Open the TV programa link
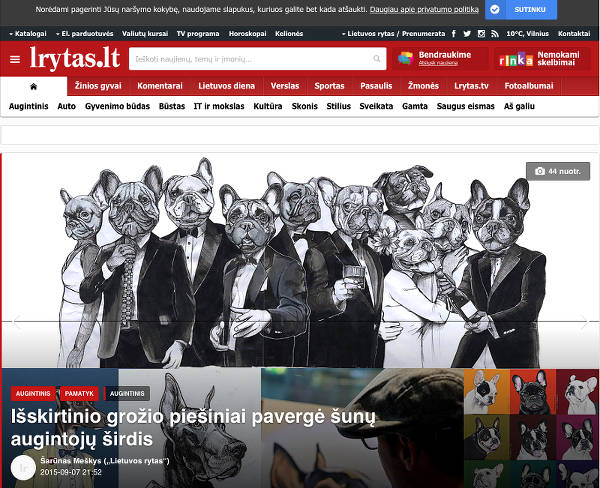 (198, 34)
